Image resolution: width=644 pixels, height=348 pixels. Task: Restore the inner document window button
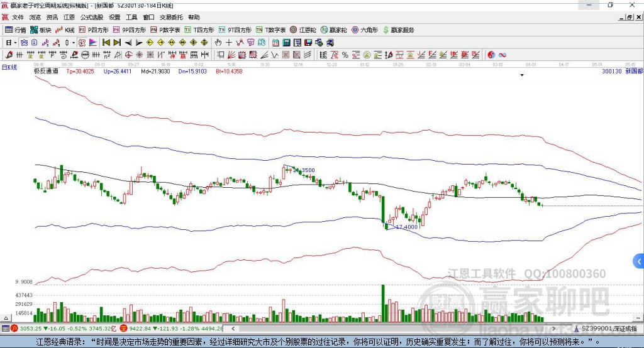(x=629, y=17)
